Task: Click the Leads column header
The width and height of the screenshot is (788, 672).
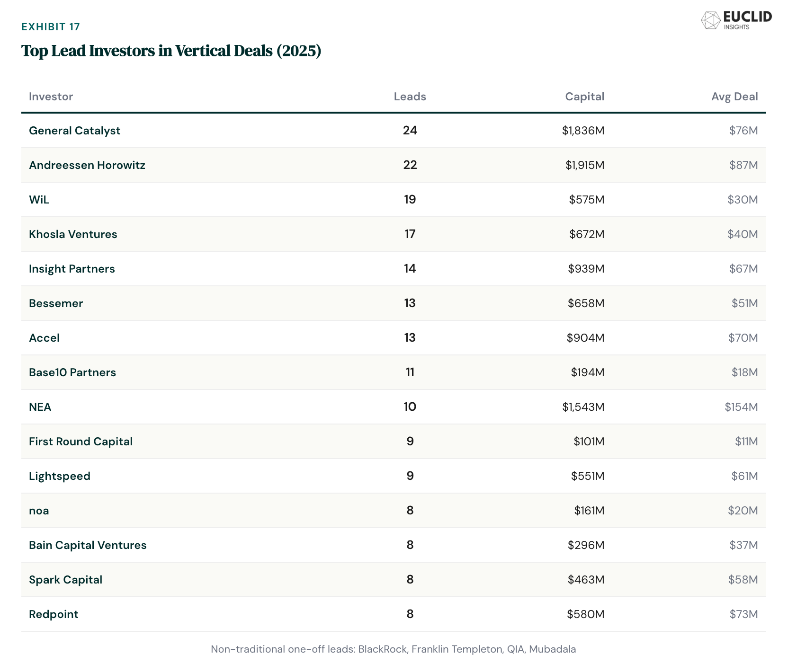Action: 410,97
